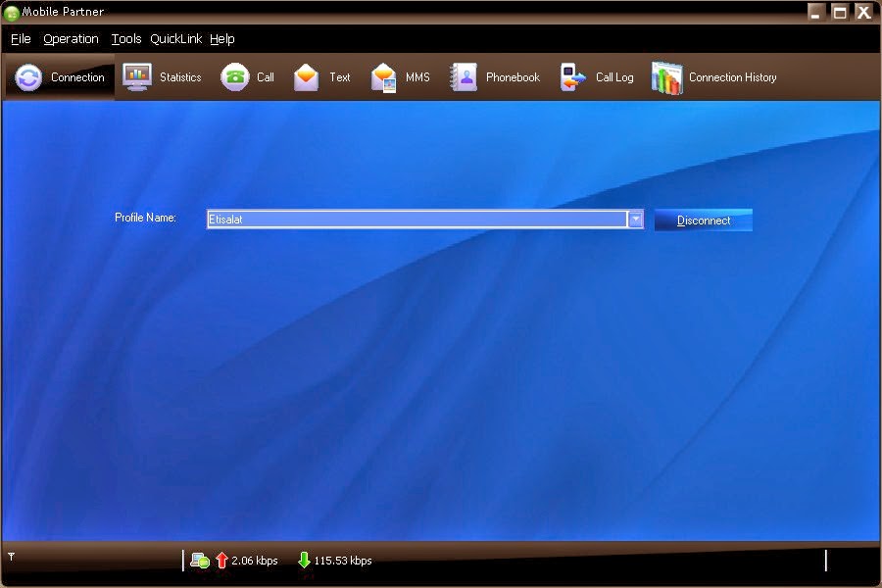This screenshot has width=882, height=588.
Task: Click the 115.53 kbps download speed text
Action: click(x=343, y=561)
